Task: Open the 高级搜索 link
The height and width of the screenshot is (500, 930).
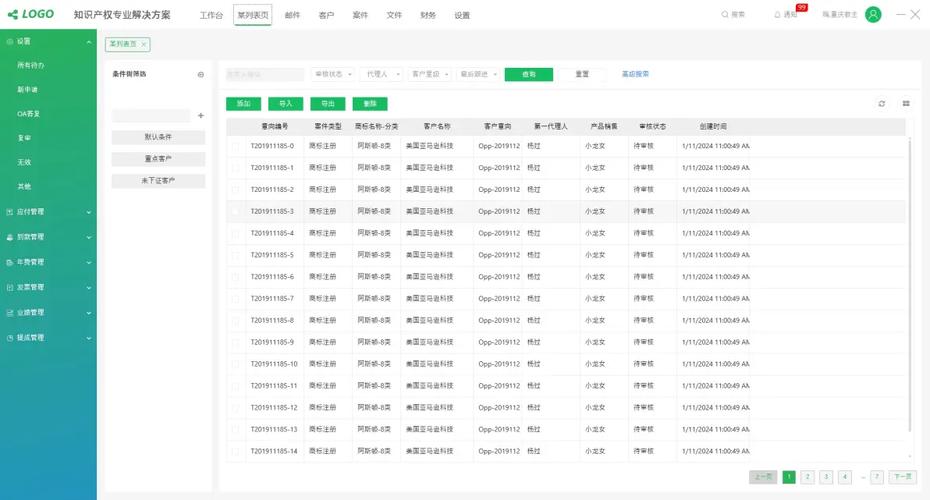Action: point(635,74)
